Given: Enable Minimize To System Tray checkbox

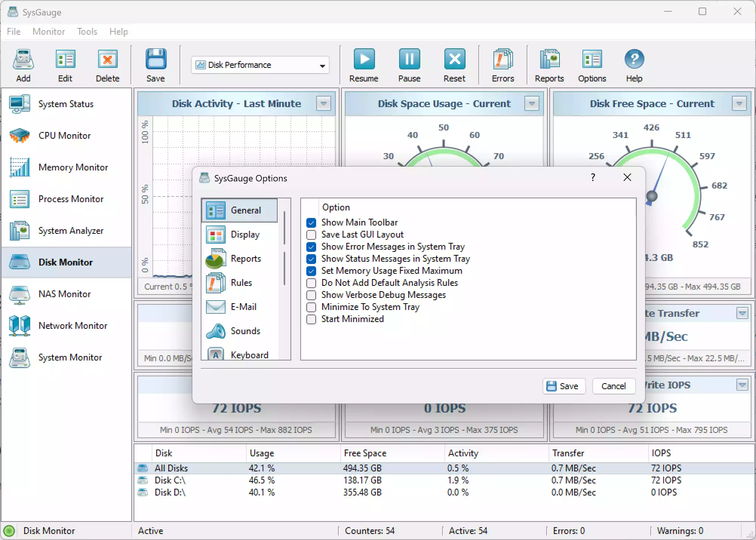Looking at the screenshot, I should coord(311,307).
